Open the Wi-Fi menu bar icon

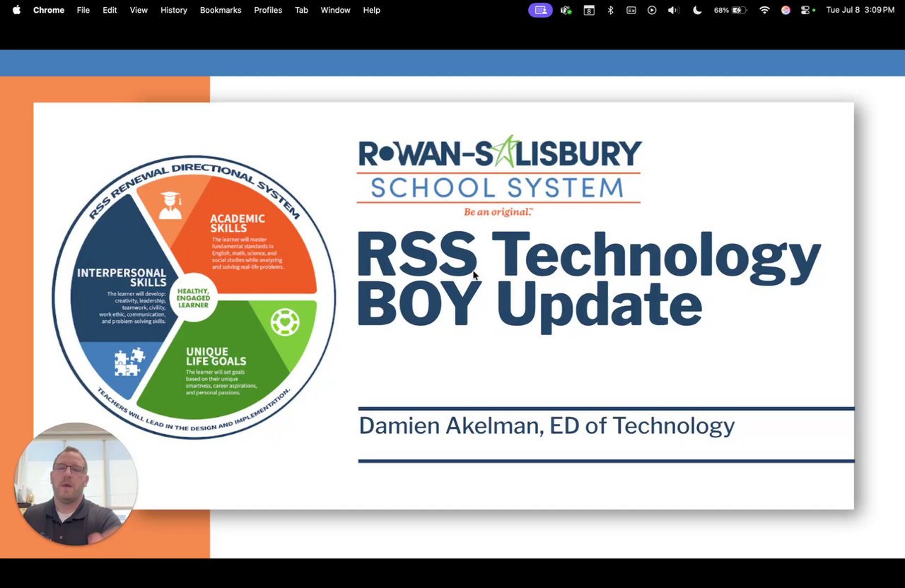[x=764, y=10]
